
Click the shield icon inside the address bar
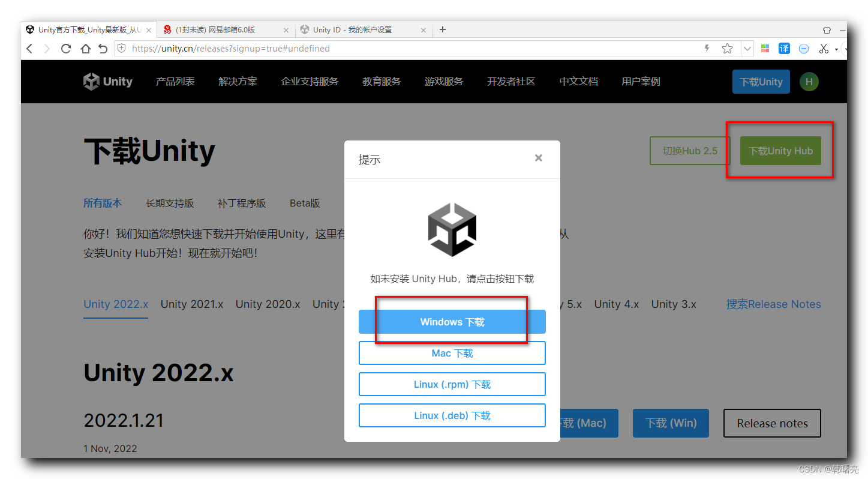(x=122, y=49)
